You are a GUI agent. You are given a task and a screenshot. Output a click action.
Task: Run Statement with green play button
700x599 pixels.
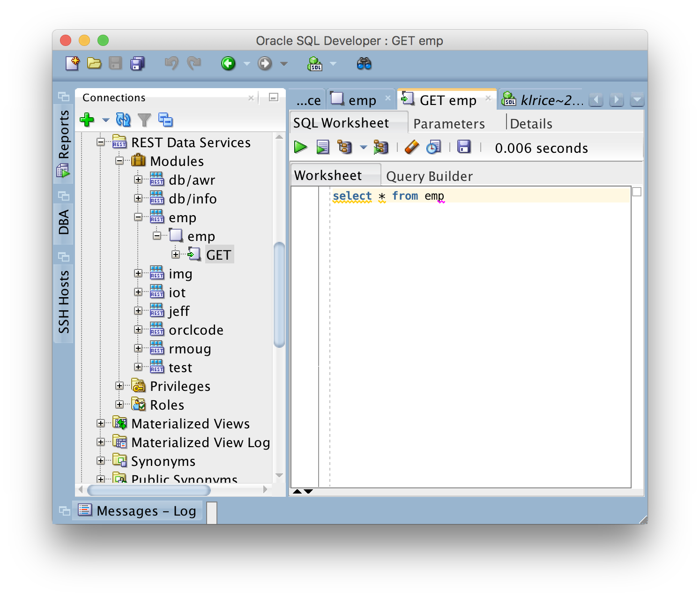click(x=300, y=147)
